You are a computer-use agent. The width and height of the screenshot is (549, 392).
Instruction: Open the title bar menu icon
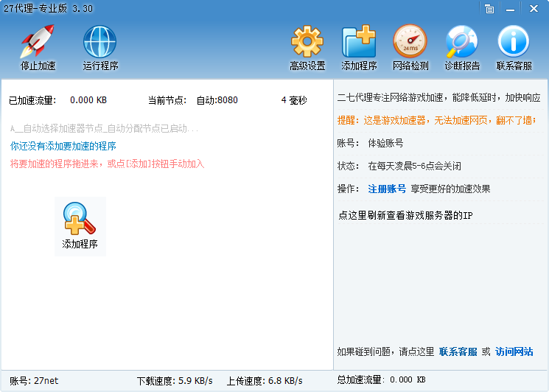[489, 8]
